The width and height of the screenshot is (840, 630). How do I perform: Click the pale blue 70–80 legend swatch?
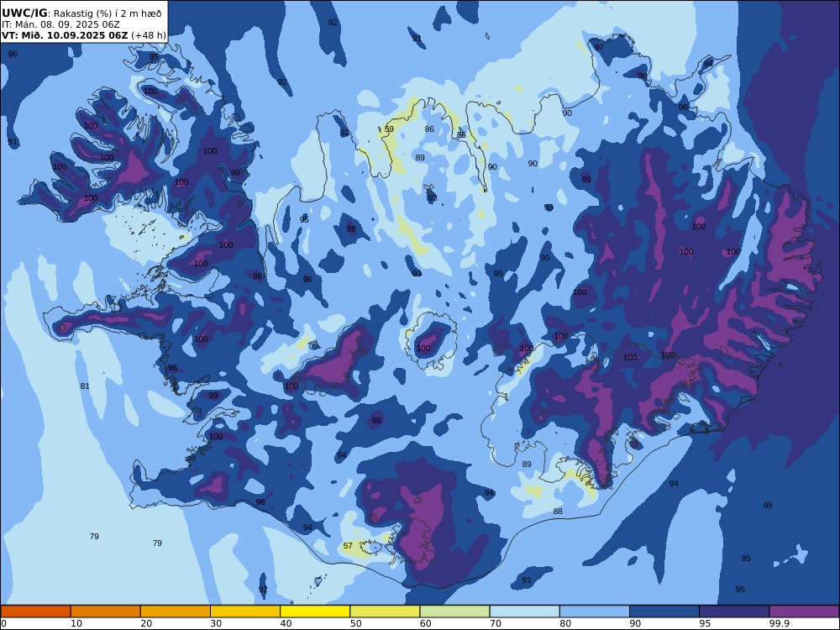524,612
